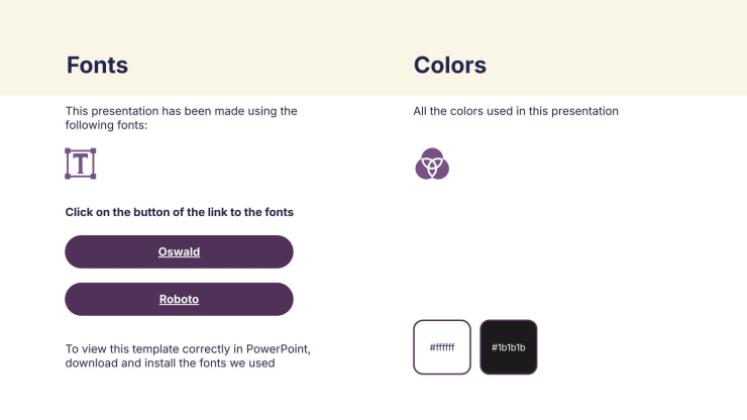
Task: Click the "Fonts" heading
Action: click(x=97, y=66)
